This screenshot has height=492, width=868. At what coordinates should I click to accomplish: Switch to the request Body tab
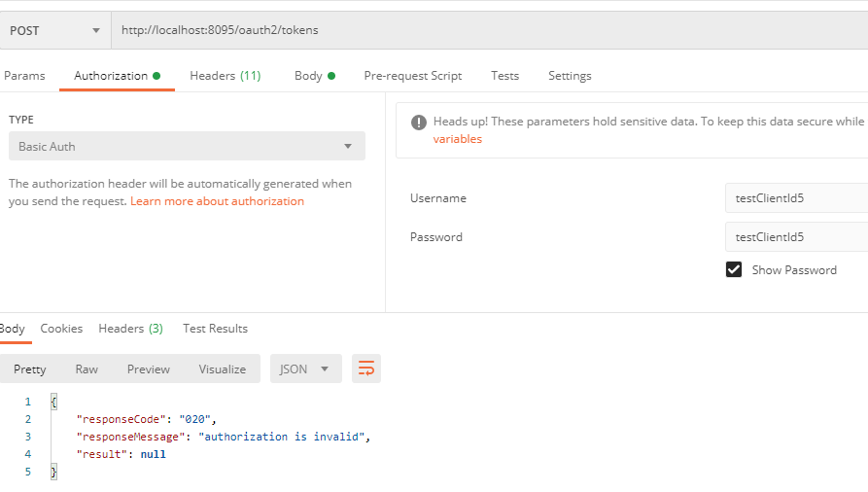[x=314, y=76]
